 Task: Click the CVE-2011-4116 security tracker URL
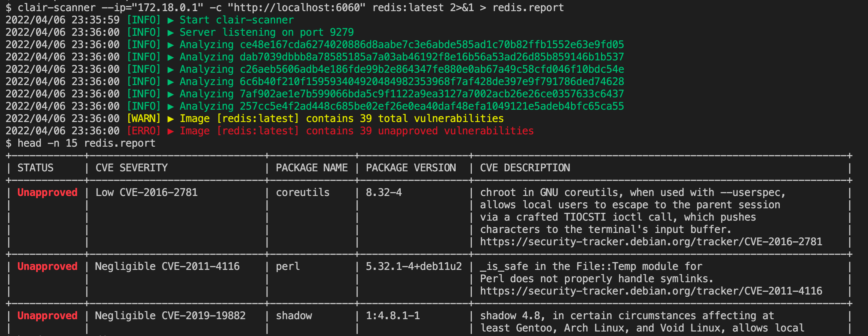(x=651, y=291)
